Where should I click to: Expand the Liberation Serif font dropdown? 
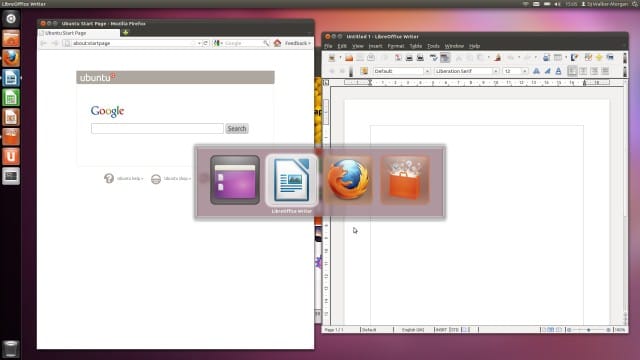pyautogui.click(x=496, y=71)
